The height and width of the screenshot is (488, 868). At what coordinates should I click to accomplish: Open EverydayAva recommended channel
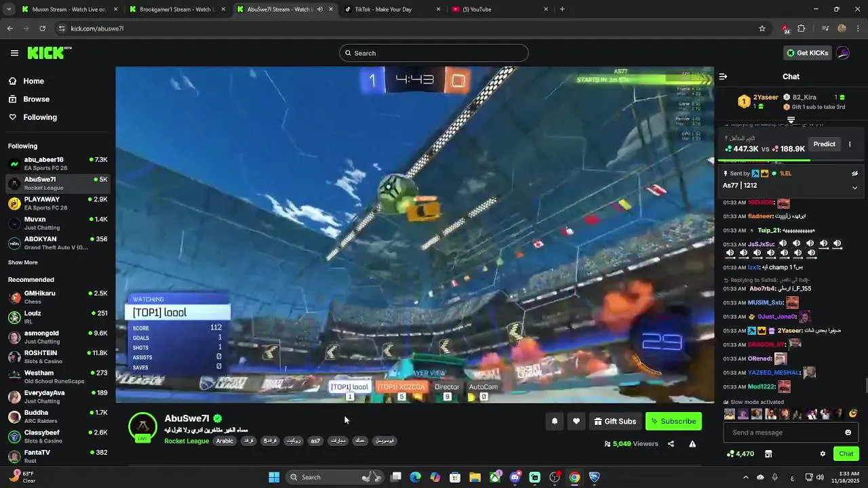click(58, 396)
